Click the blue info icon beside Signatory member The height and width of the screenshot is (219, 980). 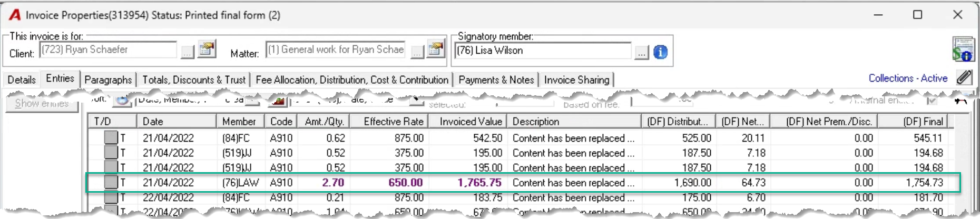coord(660,52)
